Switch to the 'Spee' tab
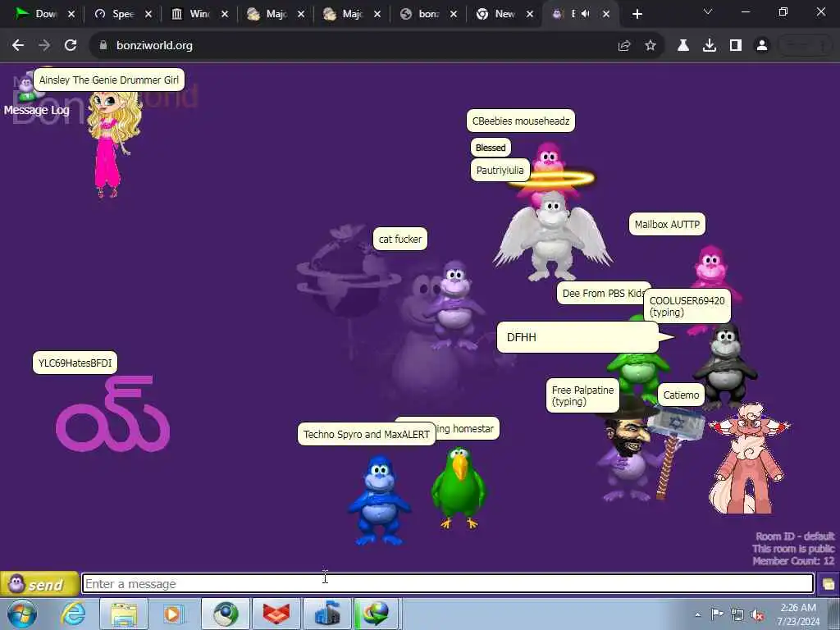Image resolution: width=840 pixels, height=630 pixels. click(122, 14)
